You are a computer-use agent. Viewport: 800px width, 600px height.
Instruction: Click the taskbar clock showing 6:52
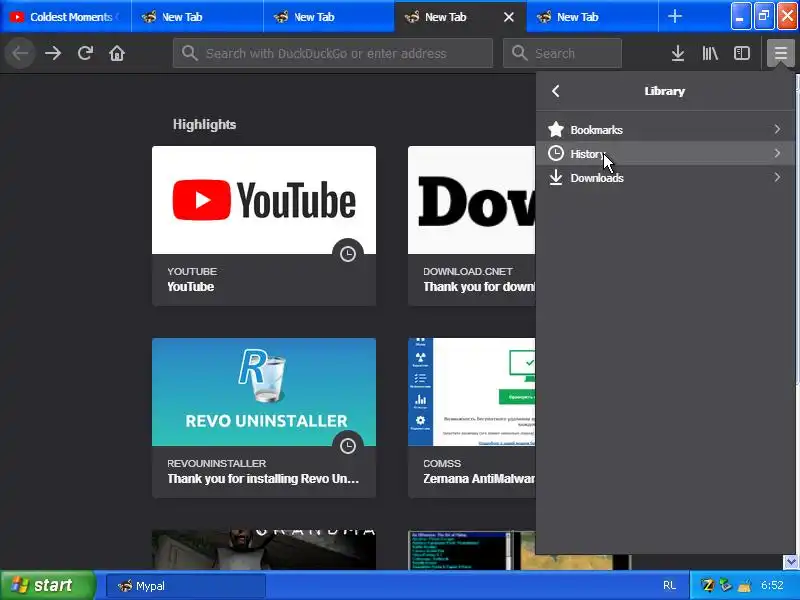point(772,585)
